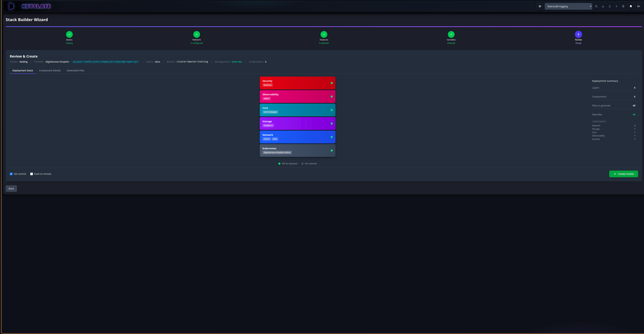644x334 pixels.
Task: Switch to the Generated Files tab
Action: pos(75,71)
